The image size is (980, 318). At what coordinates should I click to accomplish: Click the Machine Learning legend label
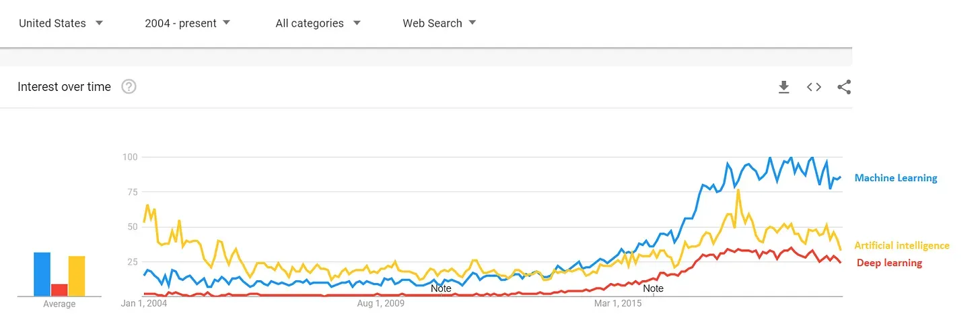point(895,178)
